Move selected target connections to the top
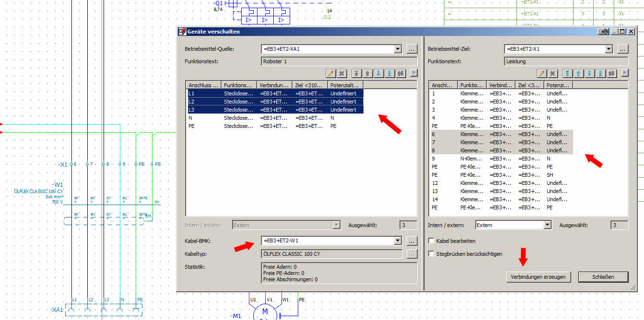 click(x=567, y=73)
